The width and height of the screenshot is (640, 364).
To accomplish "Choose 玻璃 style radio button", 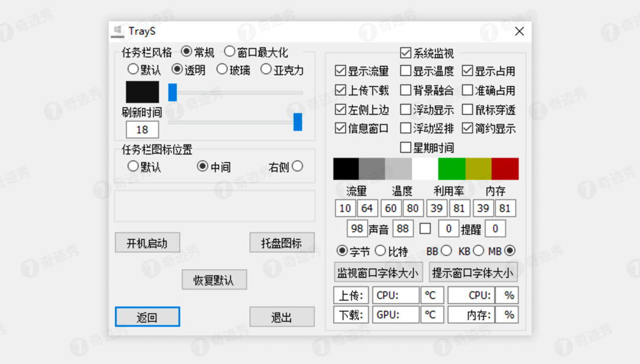I will (x=222, y=69).
